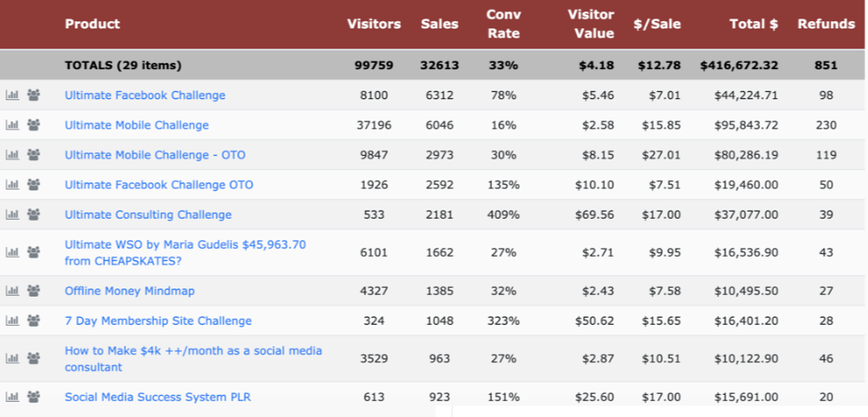Select per-sale value $10.51
This screenshot has height=417, width=868.
tap(662, 359)
